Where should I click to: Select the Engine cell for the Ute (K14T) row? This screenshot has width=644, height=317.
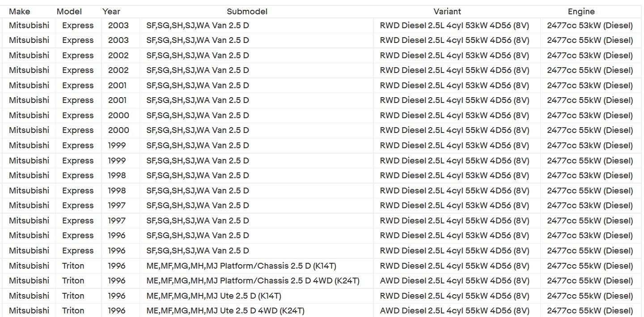point(590,296)
